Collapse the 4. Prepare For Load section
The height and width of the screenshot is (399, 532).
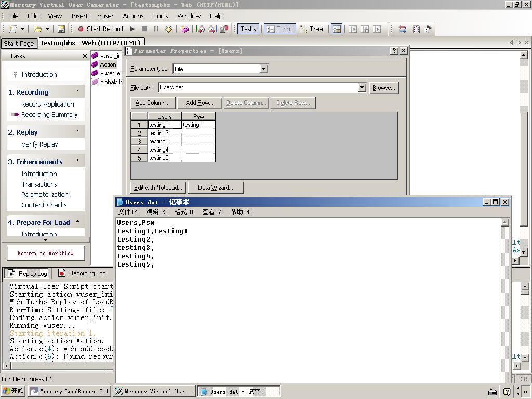78,221
